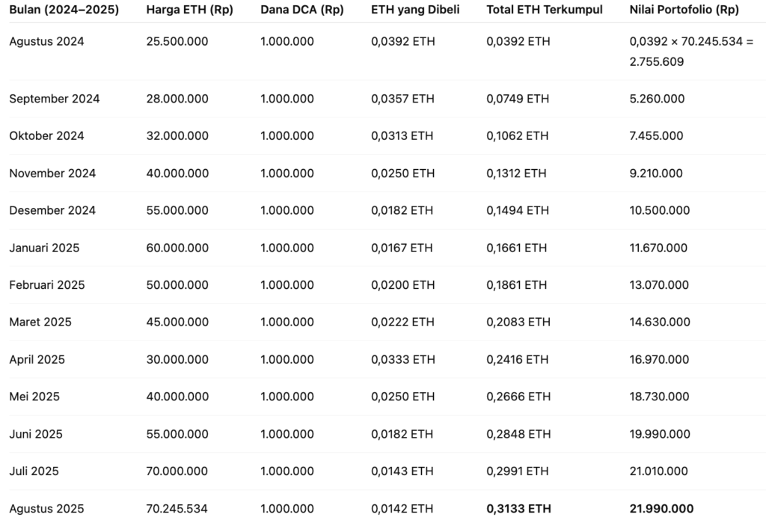Screen dimensions: 766x532
Task: Click the 16.970.000 portfolio value cell
Action: pos(659,359)
